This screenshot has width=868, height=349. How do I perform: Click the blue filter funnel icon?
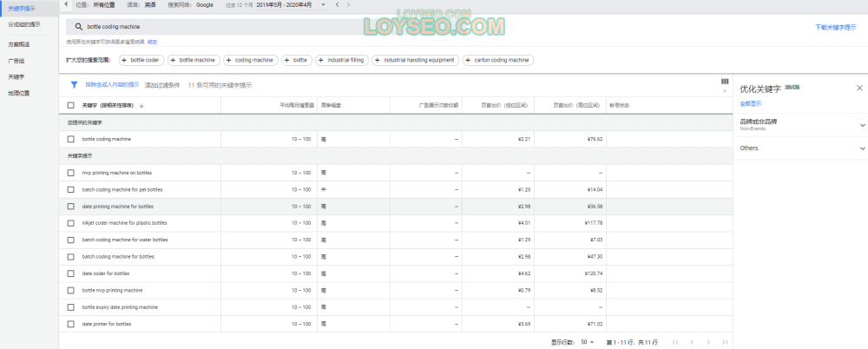tap(74, 85)
